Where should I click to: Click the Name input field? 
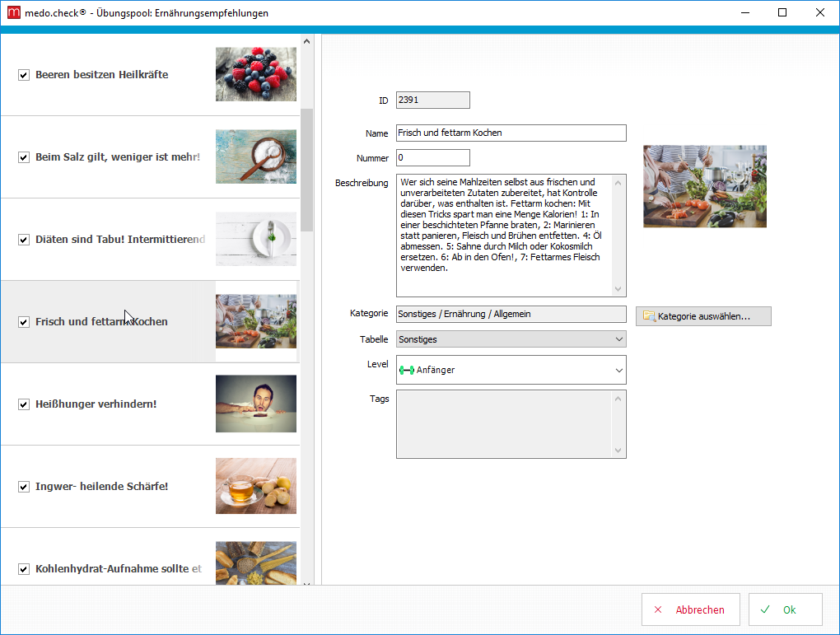click(x=511, y=133)
